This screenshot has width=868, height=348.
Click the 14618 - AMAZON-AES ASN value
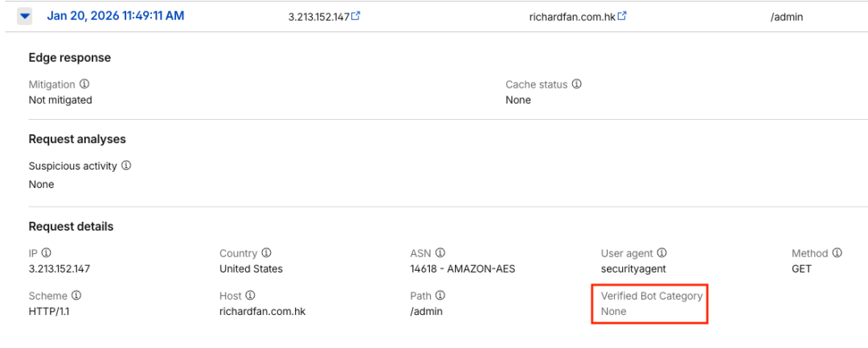tap(462, 268)
